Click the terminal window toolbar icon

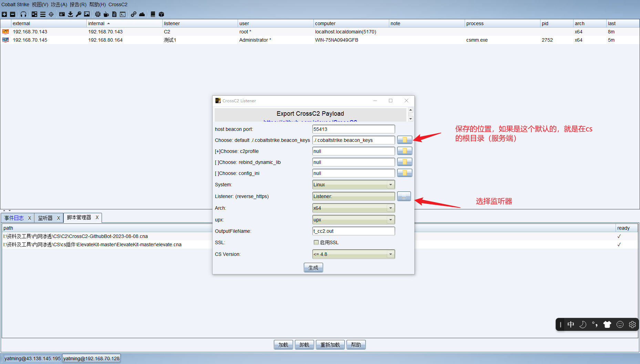click(123, 14)
